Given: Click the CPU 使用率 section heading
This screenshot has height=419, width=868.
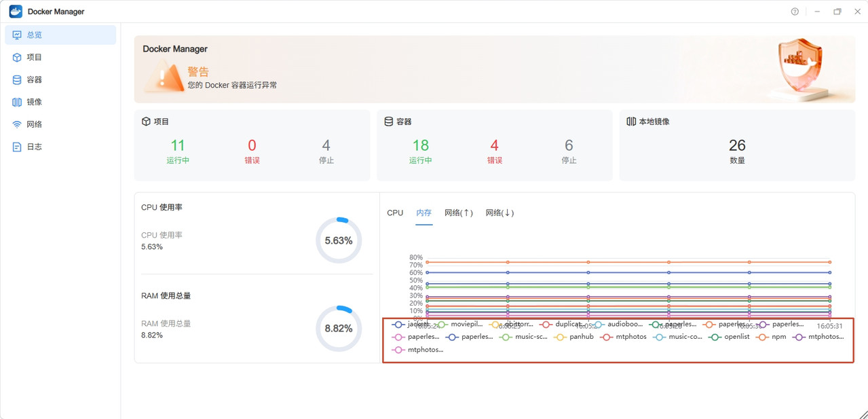Looking at the screenshot, I should point(162,207).
